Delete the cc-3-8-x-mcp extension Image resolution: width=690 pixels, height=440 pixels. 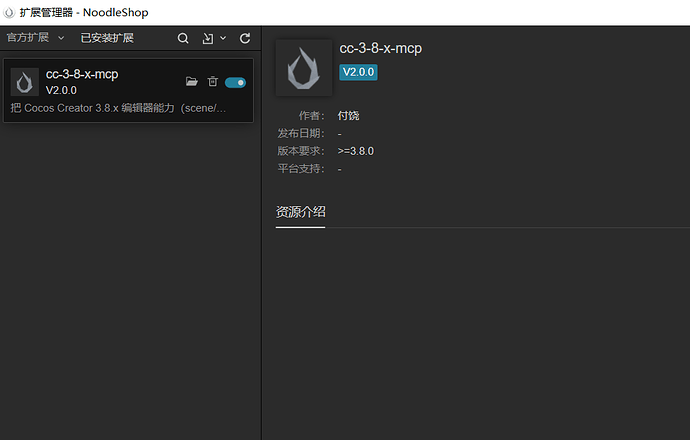(x=213, y=81)
